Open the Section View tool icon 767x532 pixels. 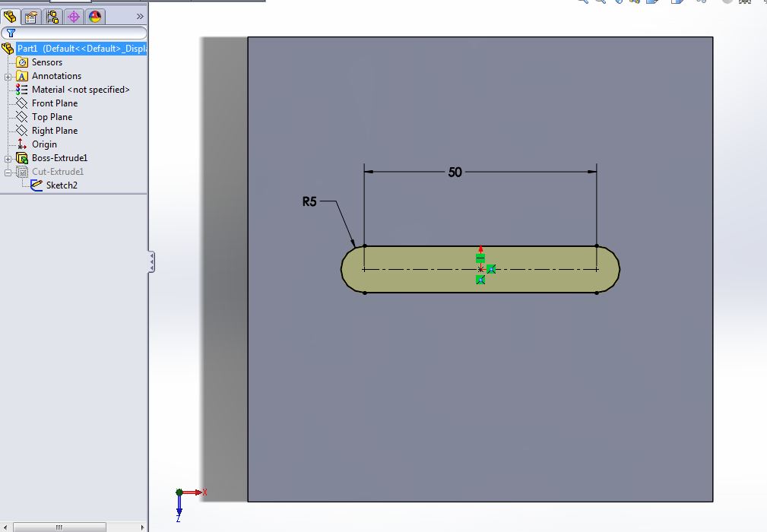(633, 3)
